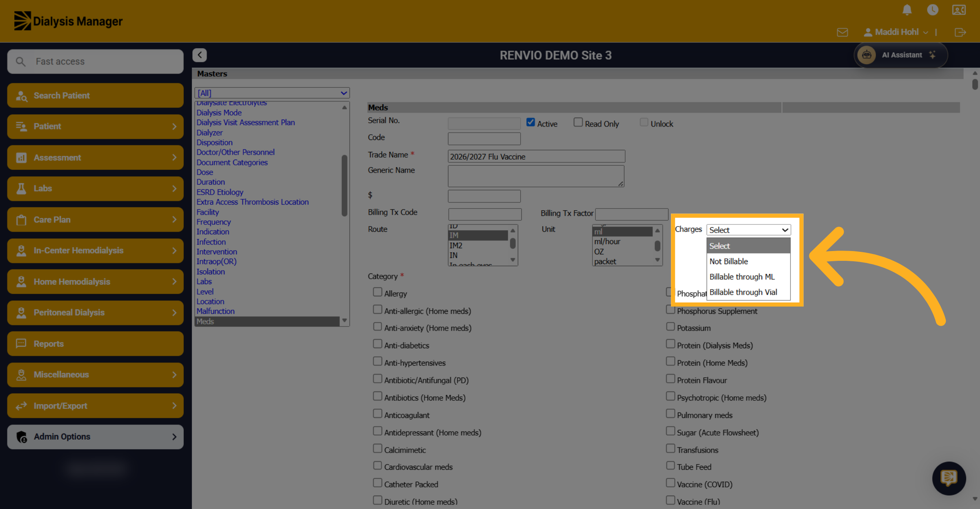980x509 pixels.
Task: Click the Generic Name text area
Action: pyautogui.click(x=536, y=176)
